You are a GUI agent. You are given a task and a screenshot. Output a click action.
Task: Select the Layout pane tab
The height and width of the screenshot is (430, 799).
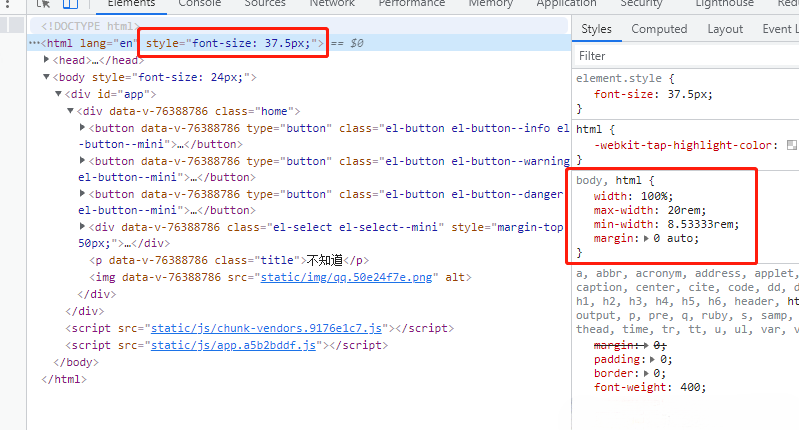coord(725,29)
